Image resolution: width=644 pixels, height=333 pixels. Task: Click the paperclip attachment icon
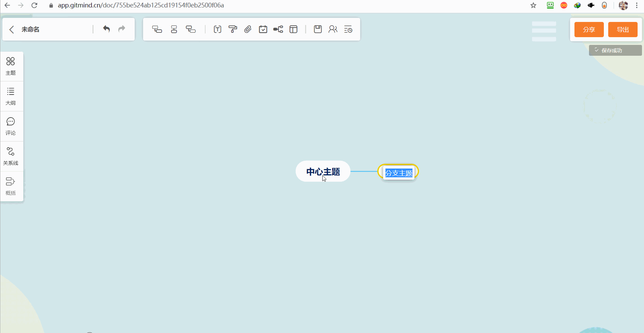coord(248,29)
